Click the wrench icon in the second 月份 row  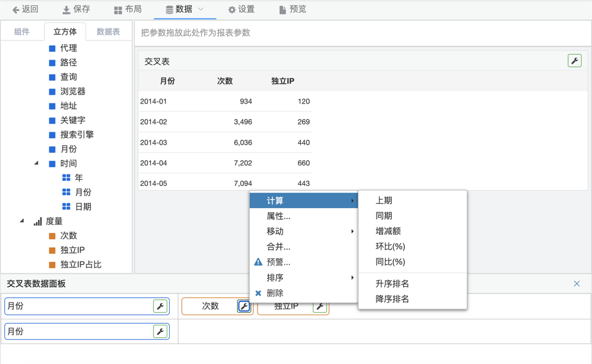tap(160, 332)
